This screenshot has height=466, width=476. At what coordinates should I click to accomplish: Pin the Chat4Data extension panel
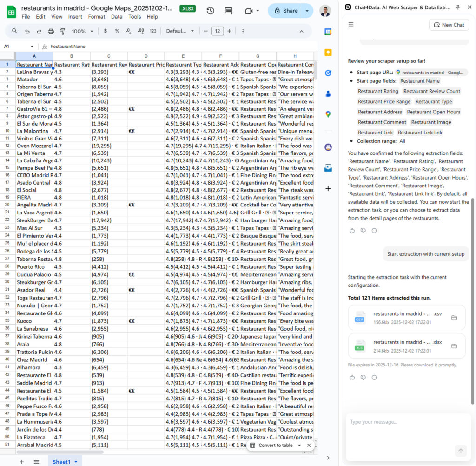[x=458, y=7]
